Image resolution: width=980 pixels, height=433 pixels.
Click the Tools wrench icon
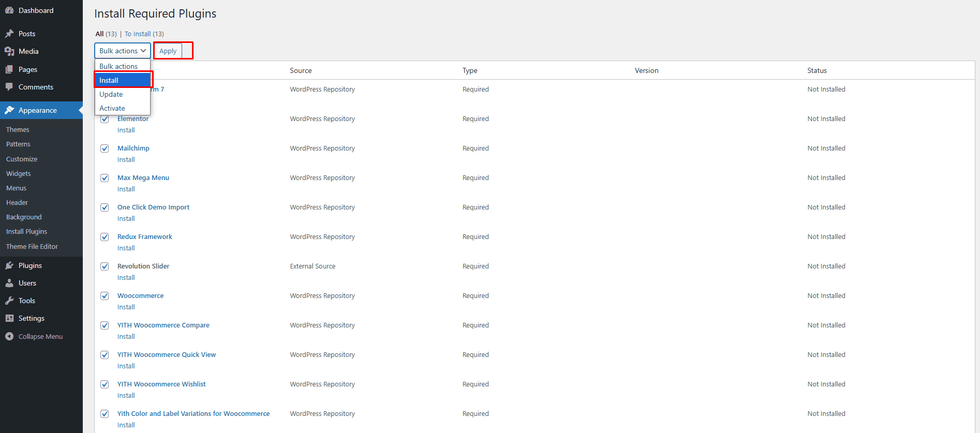point(9,301)
